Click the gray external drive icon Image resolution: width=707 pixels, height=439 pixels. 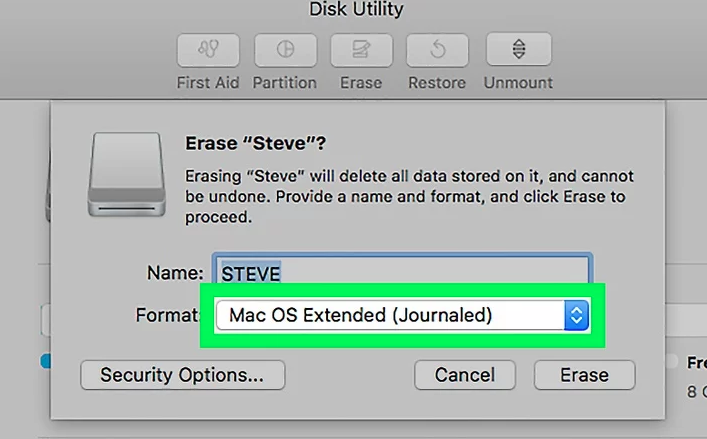(127, 174)
